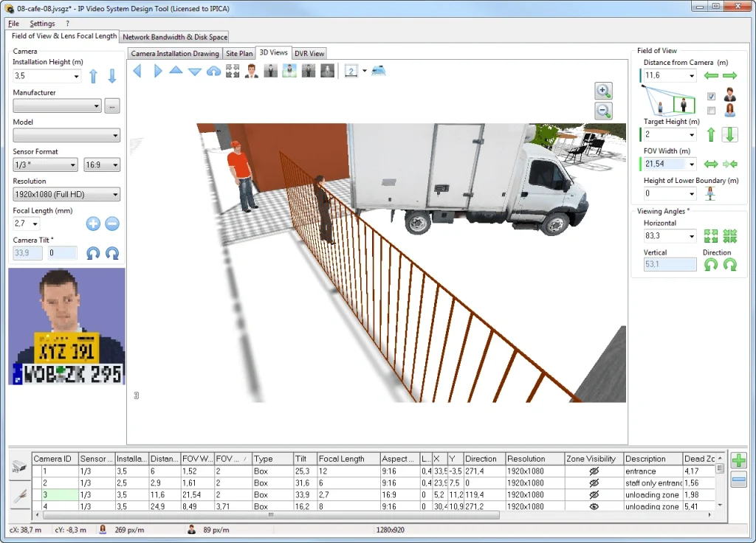Select the Zoom Out magnifier
This screenshot has width=756, height=543.
[x=603, y=111]
